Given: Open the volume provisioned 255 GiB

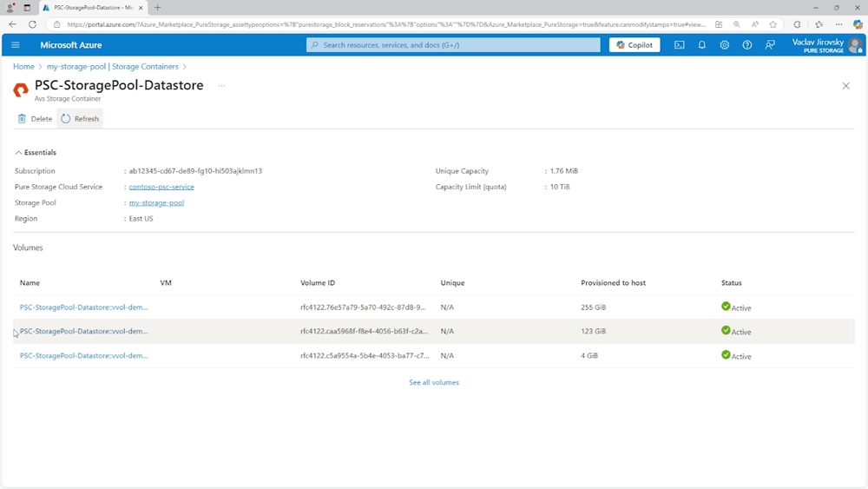Looking at the screenshot, I should point(83,307).
